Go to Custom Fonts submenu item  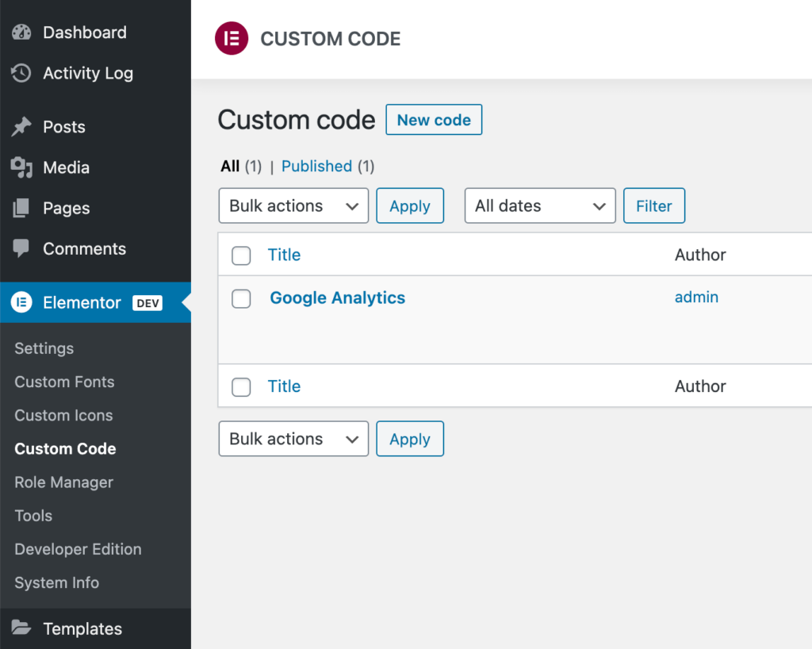pyautogui.click(x=64, y=382)
